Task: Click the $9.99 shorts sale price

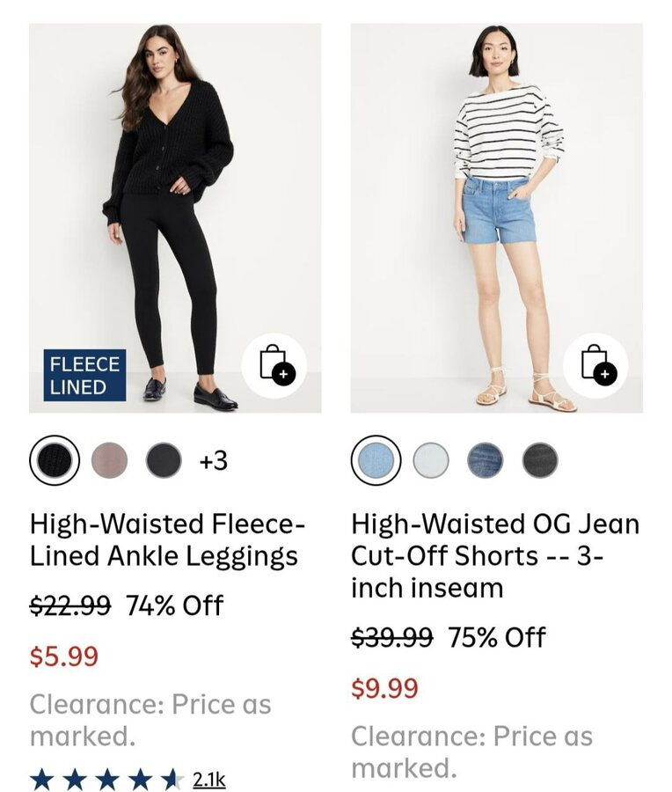Action: pos(384,688)
